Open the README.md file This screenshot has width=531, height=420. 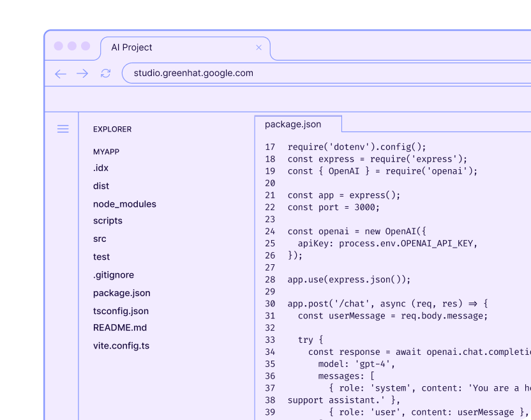120,327
